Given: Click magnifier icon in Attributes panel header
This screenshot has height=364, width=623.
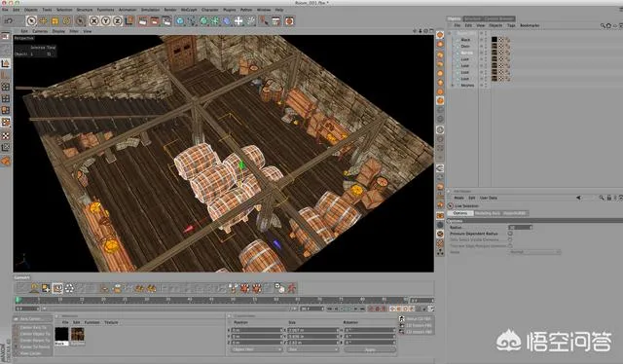Looking at the screenshot, I should [x=602, y=198].
